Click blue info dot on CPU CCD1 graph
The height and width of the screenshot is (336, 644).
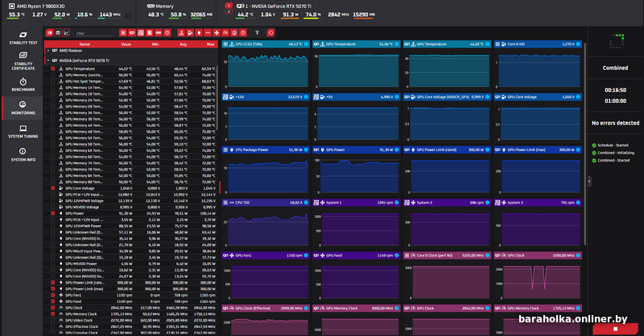[x=306, y=44]
